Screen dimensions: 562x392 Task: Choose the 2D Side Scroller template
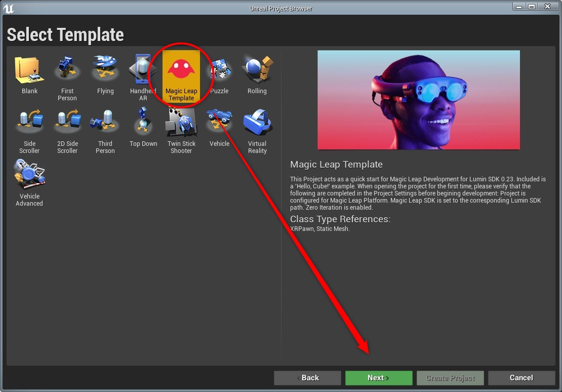67,129
